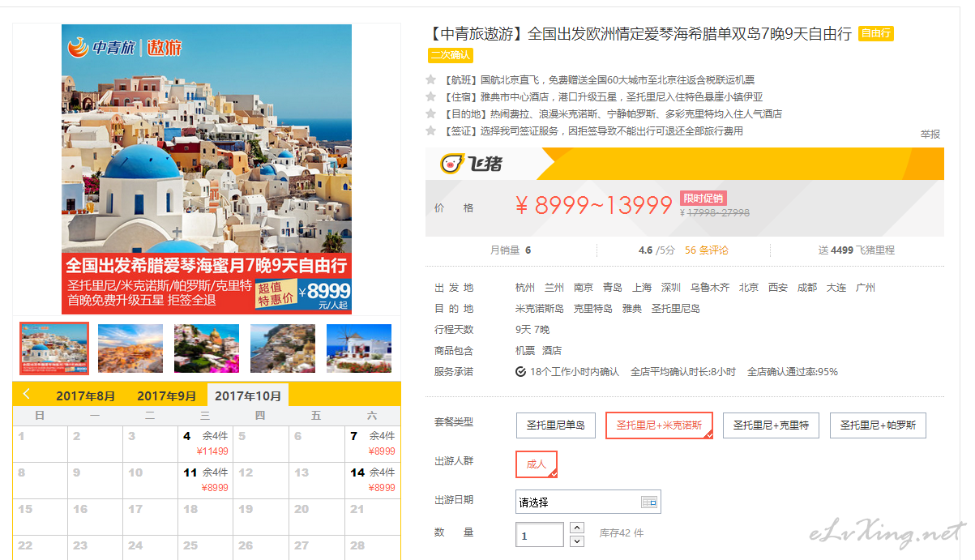This screenshot has height=560, width=975.
Task: Click the 举报 report link
Action: pyautogui.click(x=930, y=135)
